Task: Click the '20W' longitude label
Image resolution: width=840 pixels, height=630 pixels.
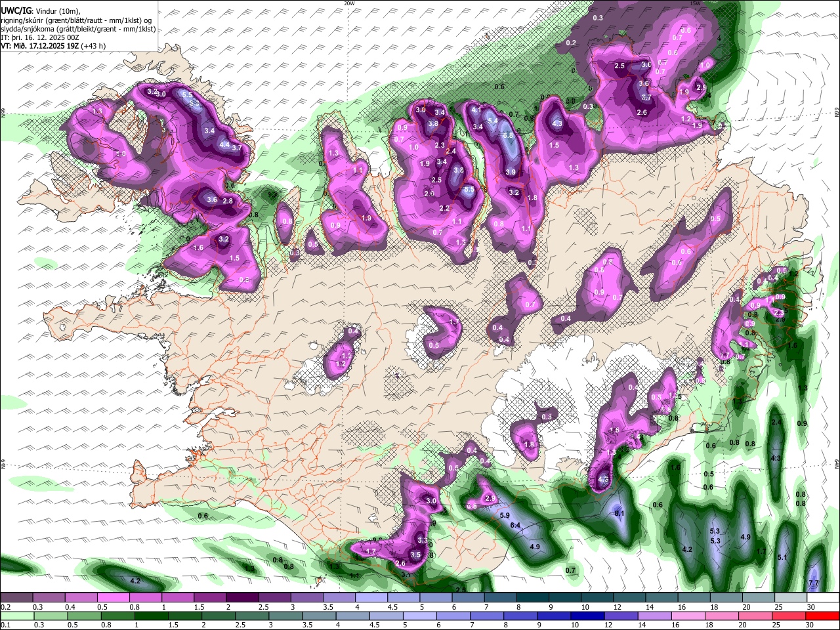Action: click(348, 3)
